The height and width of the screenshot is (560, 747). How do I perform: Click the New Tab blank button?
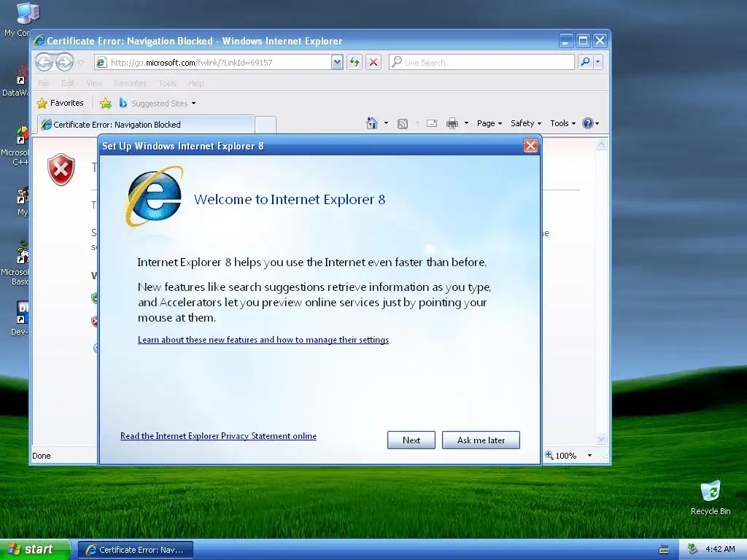coord(266,125)
